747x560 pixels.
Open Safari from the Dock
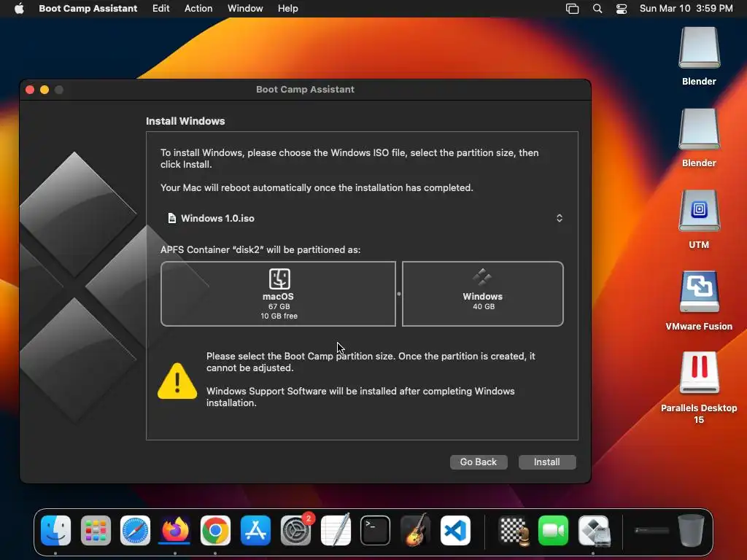[x=135, y=531]
